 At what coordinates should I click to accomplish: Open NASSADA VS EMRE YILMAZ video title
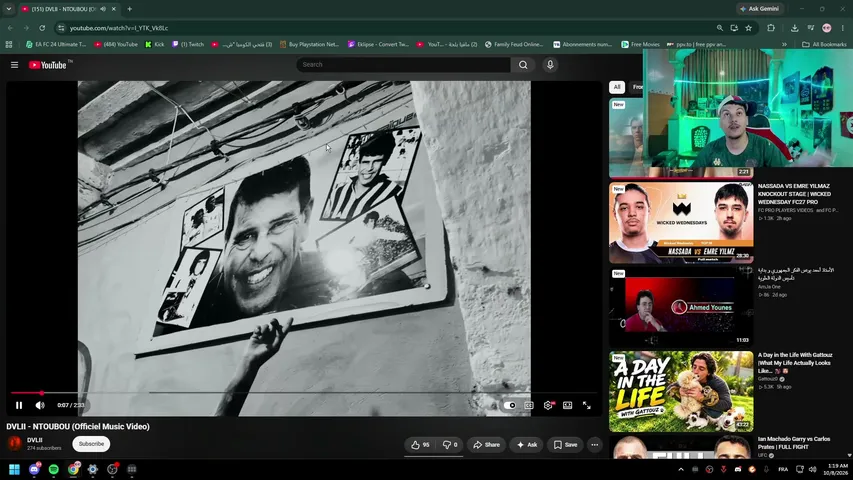pyautogui.click(x=794, y=194)
